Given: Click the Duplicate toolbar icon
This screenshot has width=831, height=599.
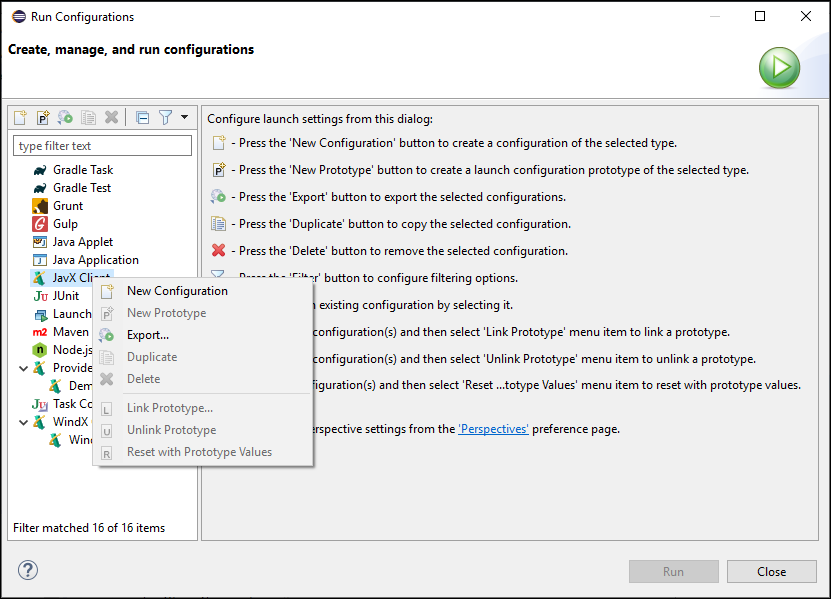Looking at the screenshot, I should point(88,117).
